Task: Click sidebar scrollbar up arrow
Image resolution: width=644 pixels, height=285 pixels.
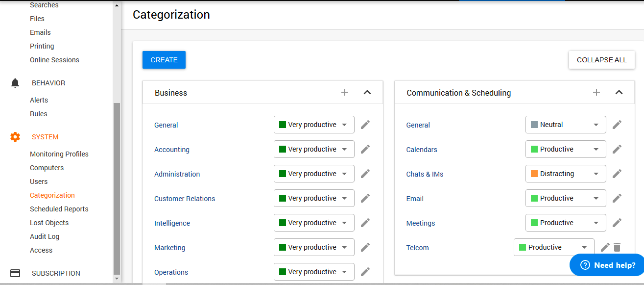Action: (117, 5)
